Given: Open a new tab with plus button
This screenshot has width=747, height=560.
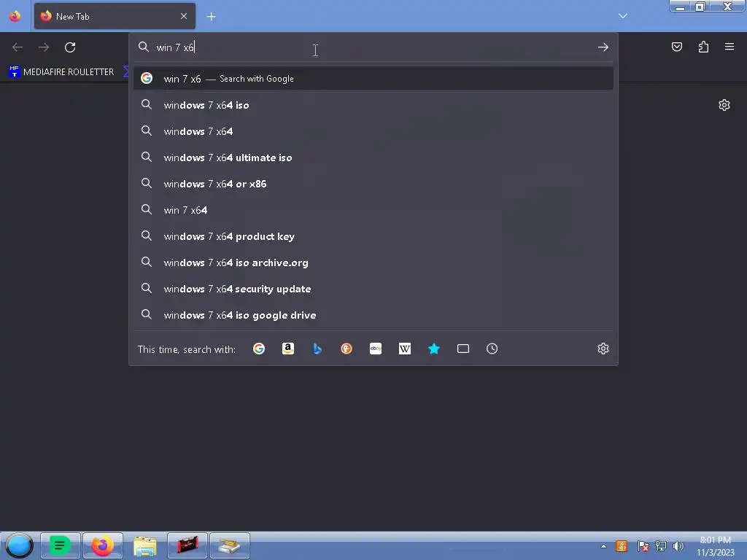Looking at the screenshot, I should (211, 17).
